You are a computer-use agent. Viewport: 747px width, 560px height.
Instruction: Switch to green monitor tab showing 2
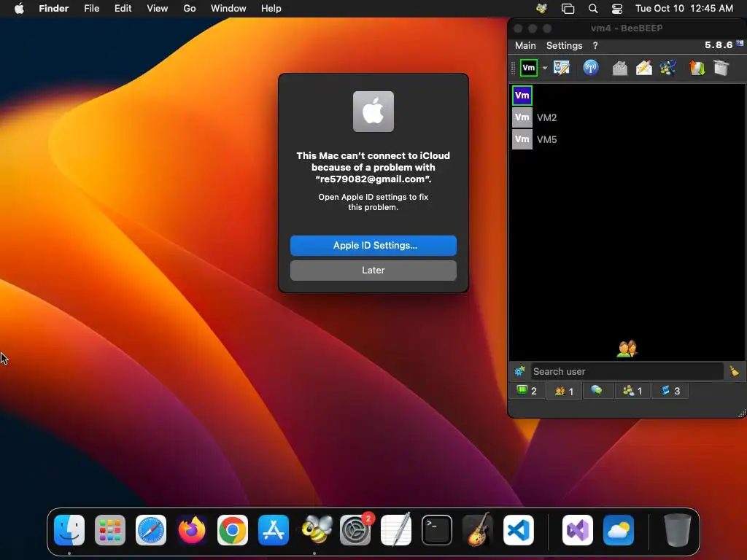point(527,391)
